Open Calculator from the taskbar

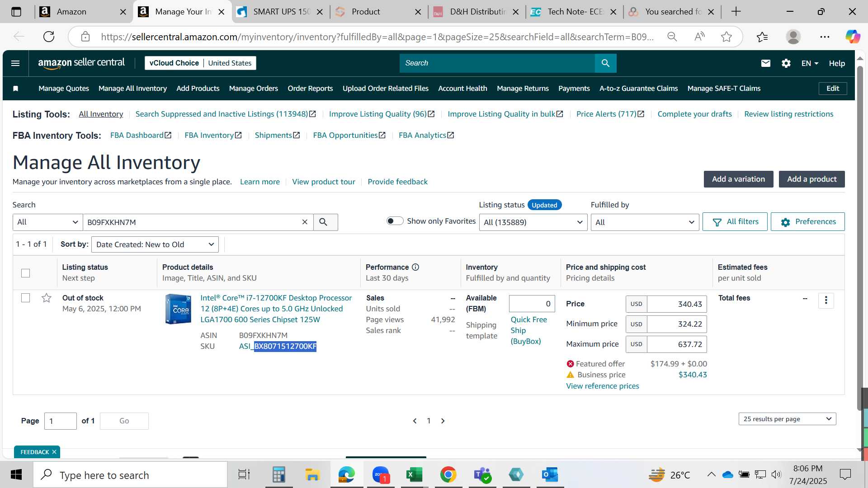278,475
